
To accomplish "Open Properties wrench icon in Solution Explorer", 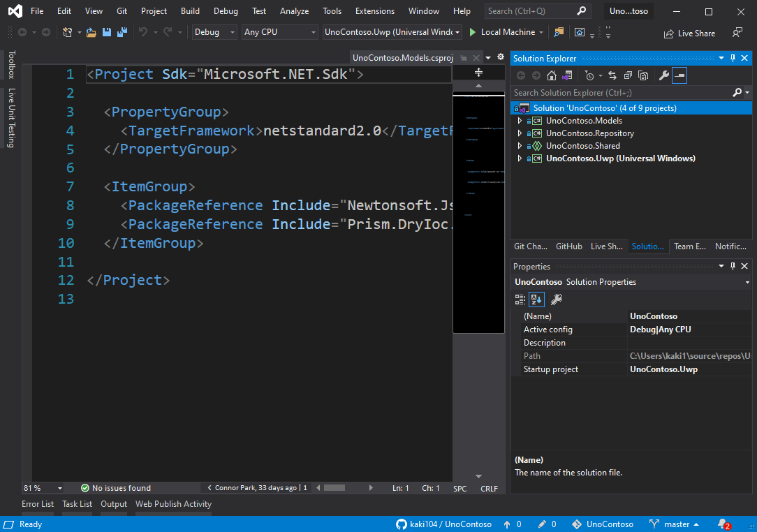I will click(664, 75).
